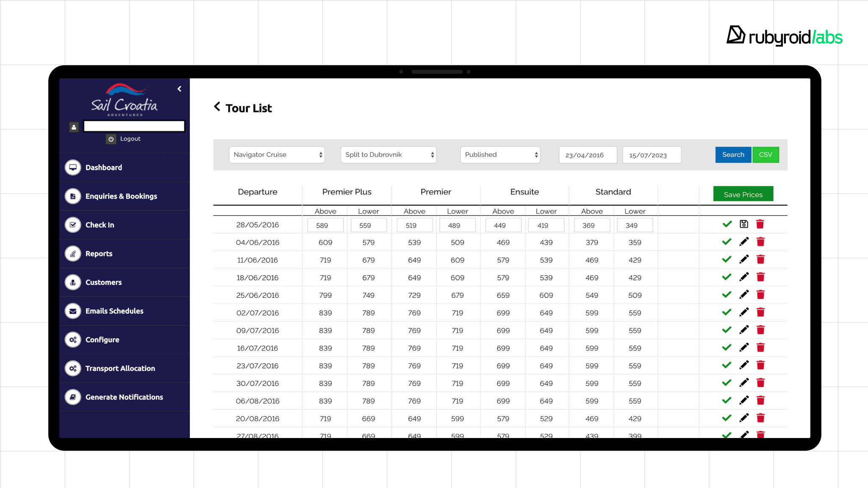Delete the 04/06/2016 departure row
The height and width of the screenshot is (488, 868).
tap(760, 242)
